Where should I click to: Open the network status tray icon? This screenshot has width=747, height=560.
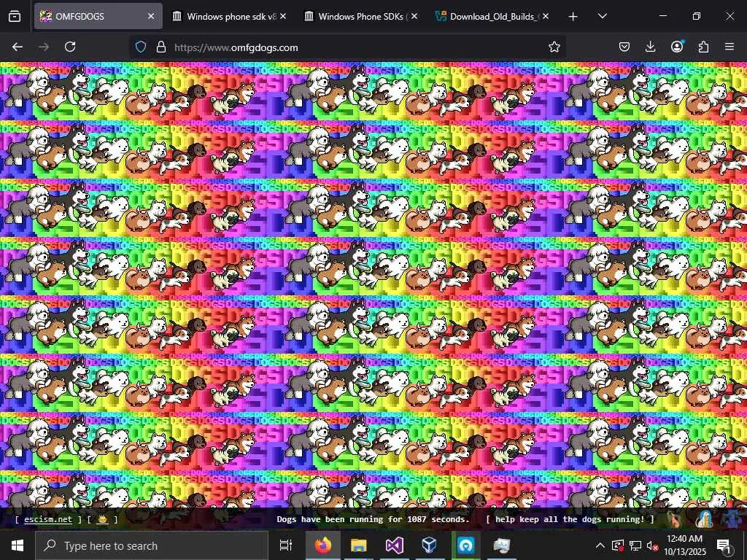(635, 545)
